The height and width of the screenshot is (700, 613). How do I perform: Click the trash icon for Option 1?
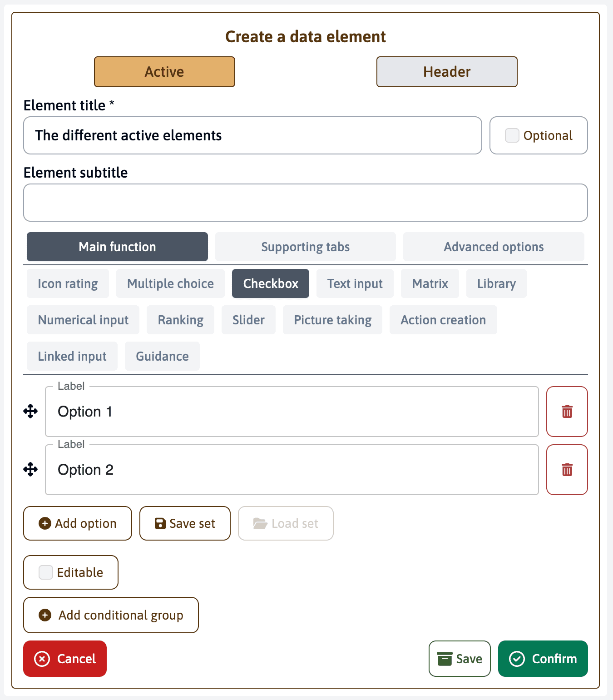tap(567, 412)
